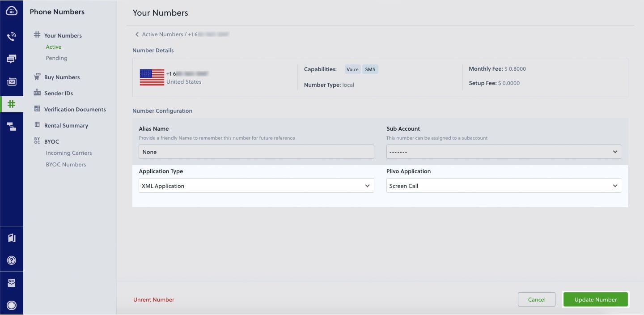The width and height of the screenshot is (644, 315).
Task: Open the Zentrunk SIP trunking icon
Action: tap(11, 81)
